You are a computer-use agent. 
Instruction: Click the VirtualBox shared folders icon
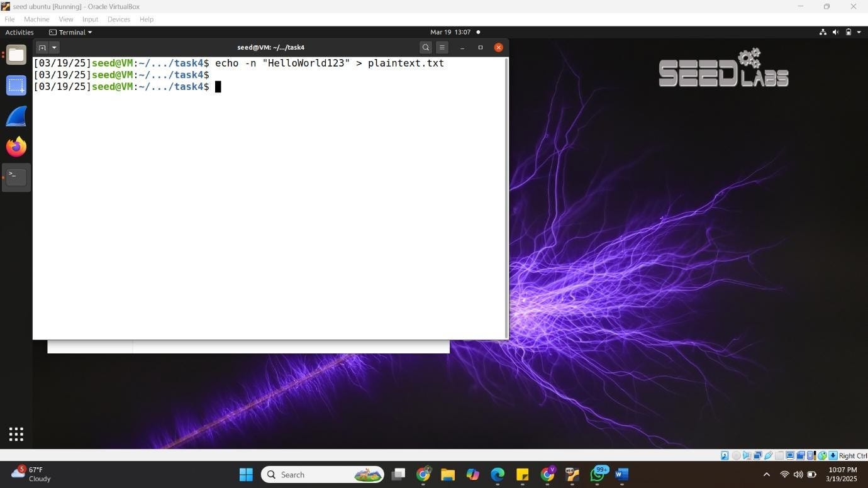(779, 455)
